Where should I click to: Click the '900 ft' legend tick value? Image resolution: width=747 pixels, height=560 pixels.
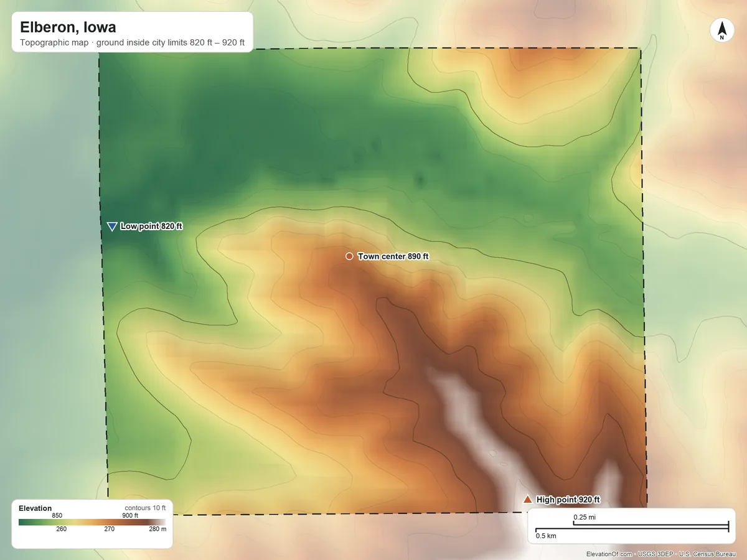pos(130,515)
